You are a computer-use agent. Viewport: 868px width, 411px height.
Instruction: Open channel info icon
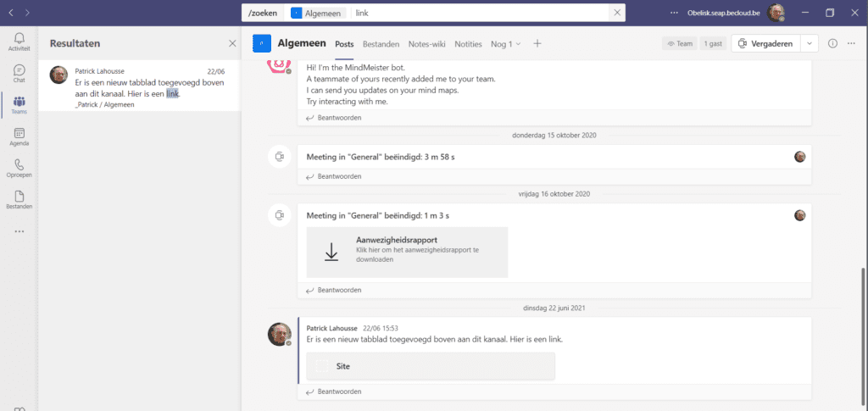coord(832,44)
